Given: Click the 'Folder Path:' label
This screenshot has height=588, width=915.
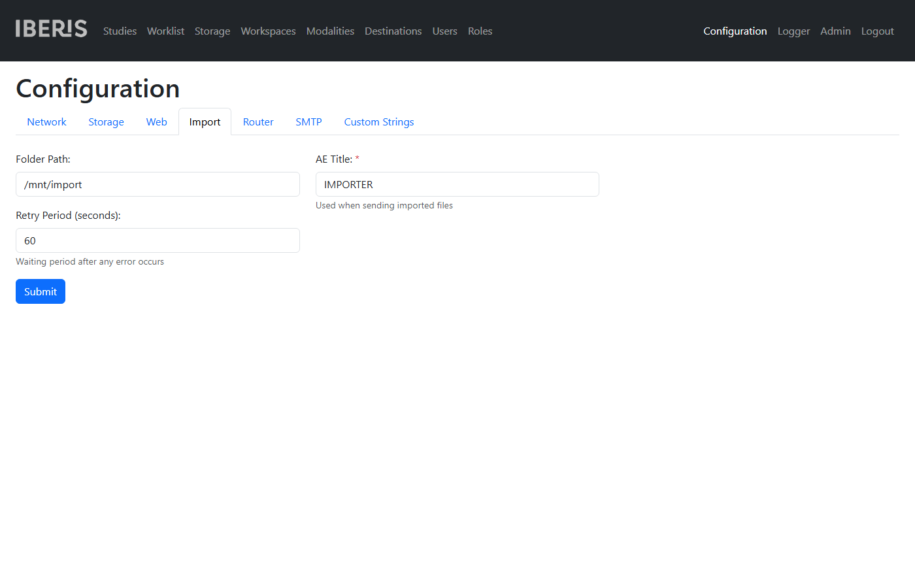Looking at the screenshot, I should [x=43, y=159].
